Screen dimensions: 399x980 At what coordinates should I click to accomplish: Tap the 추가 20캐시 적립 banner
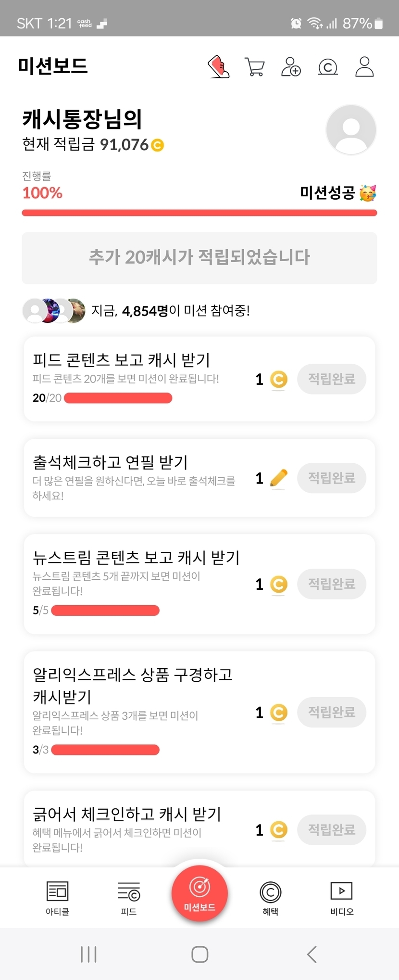[x=199, y=258]
